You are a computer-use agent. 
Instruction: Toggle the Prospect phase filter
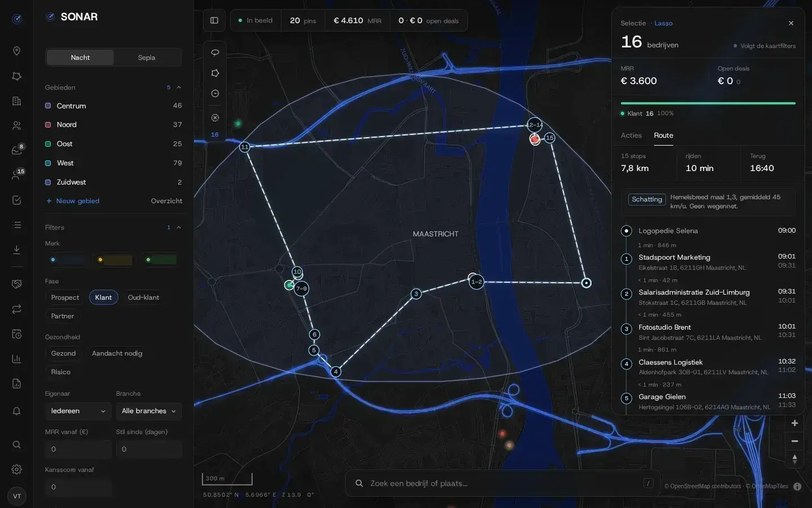tap(65, 297)
